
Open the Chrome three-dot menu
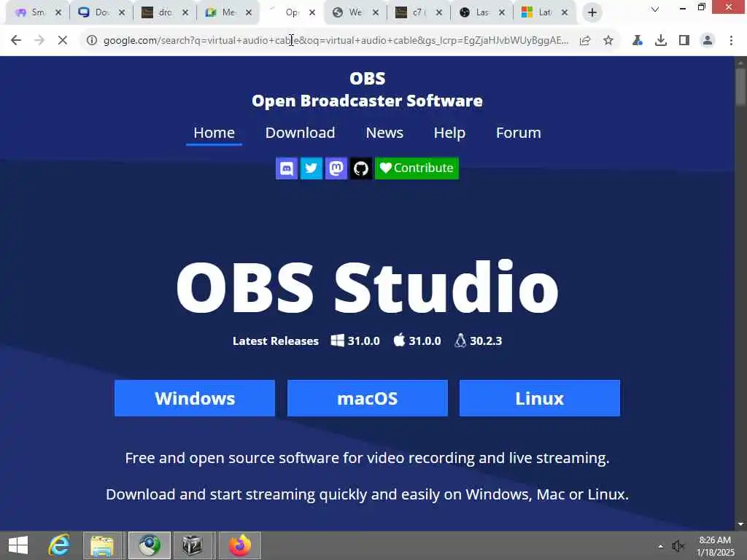731,41
